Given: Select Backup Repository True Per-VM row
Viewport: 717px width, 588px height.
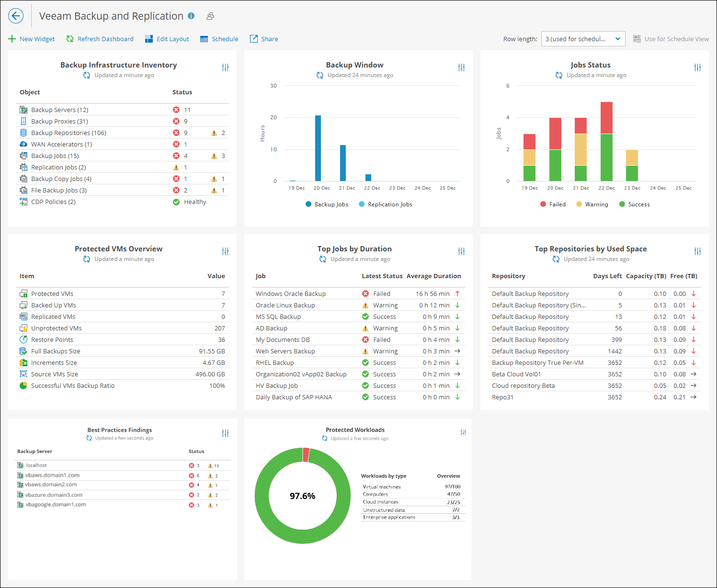Looking at the screenshot, I should (594, 362).
